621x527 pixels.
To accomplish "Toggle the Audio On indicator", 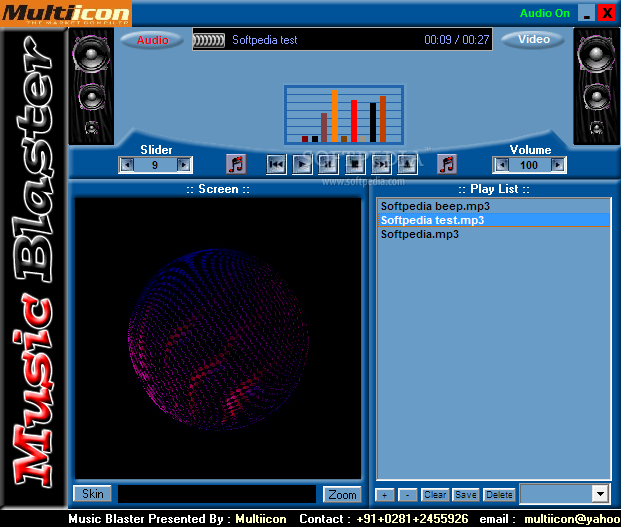I will (545, 13).
